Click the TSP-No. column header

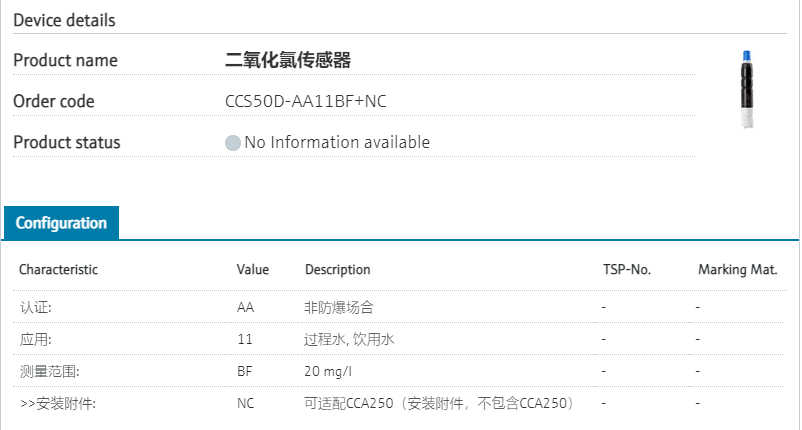[x=627, y=270]
